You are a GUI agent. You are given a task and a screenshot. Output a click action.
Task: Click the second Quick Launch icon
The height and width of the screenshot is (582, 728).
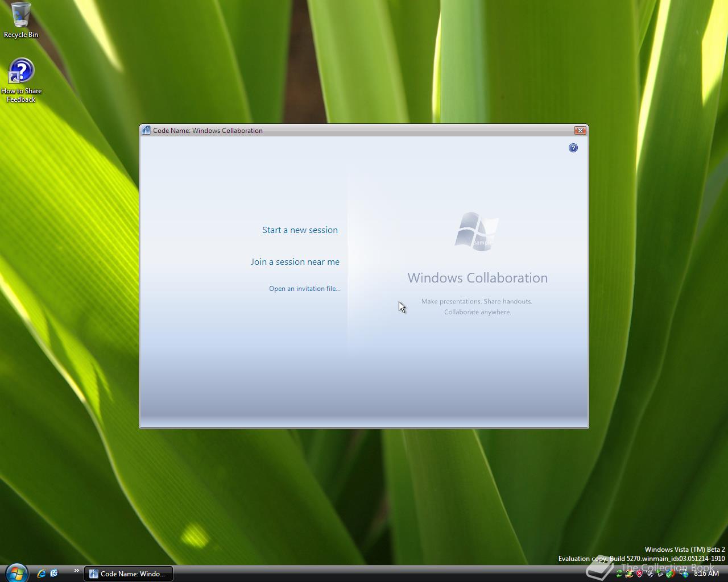[x=54, y=573]
